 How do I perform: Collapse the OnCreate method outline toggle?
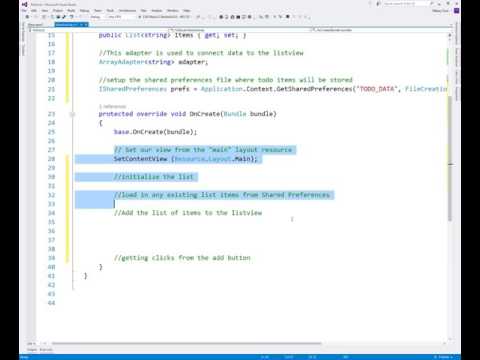[x=72, y=114]
